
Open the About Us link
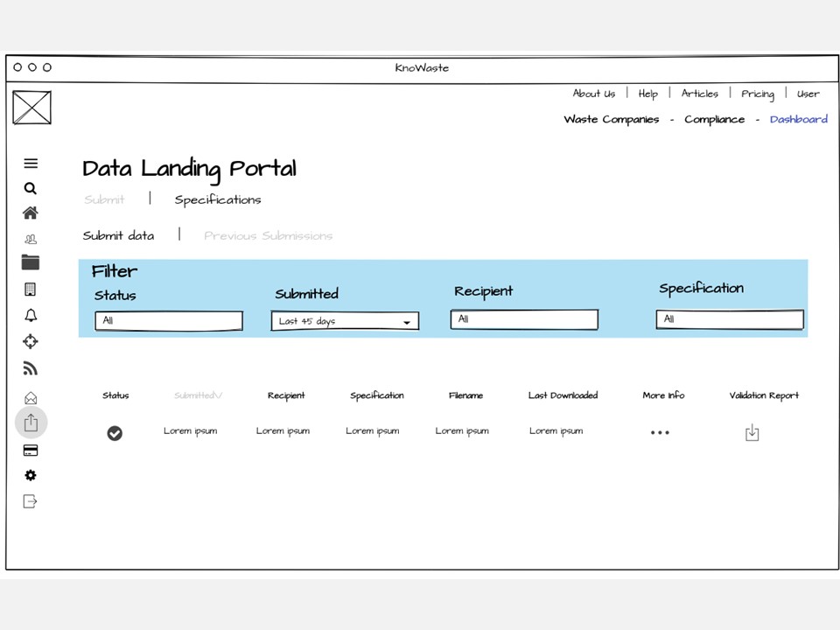[x=594, y=94]
